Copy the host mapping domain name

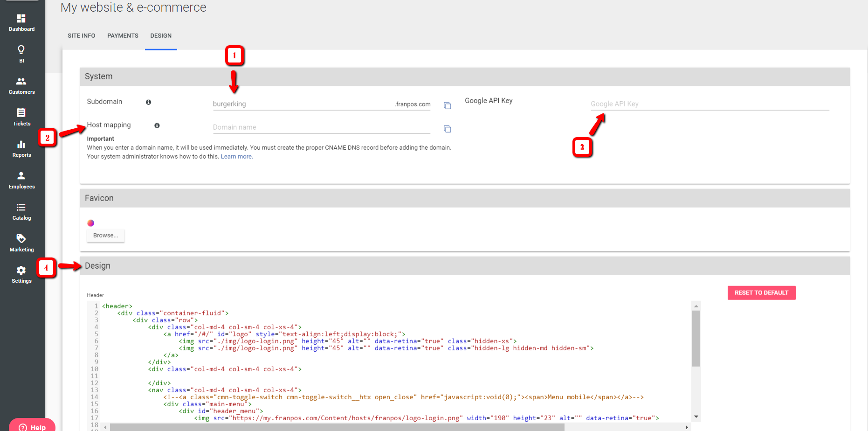click(x=448, y=129)
